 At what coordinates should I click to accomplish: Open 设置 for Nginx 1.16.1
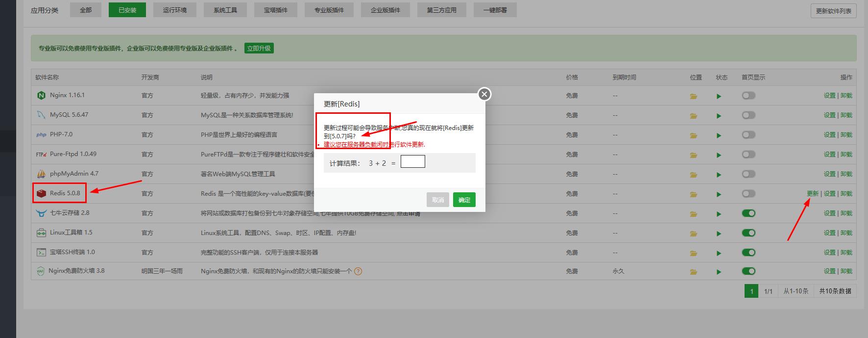click(829, 95)
